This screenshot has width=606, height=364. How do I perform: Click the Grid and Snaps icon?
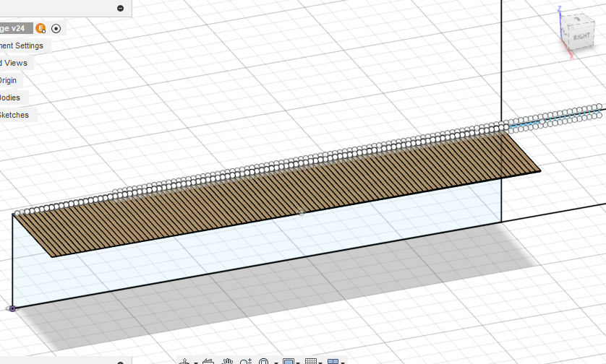point(311,362)
